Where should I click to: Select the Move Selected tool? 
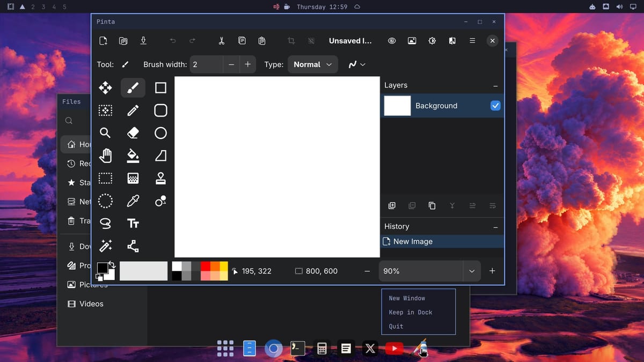point(106,87)
